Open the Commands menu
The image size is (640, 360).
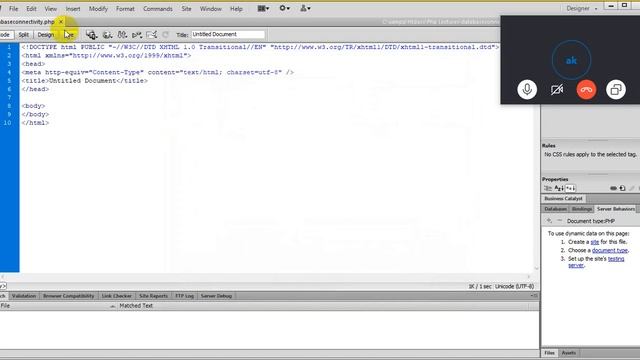pyautogui.click(x=158, y=9)
